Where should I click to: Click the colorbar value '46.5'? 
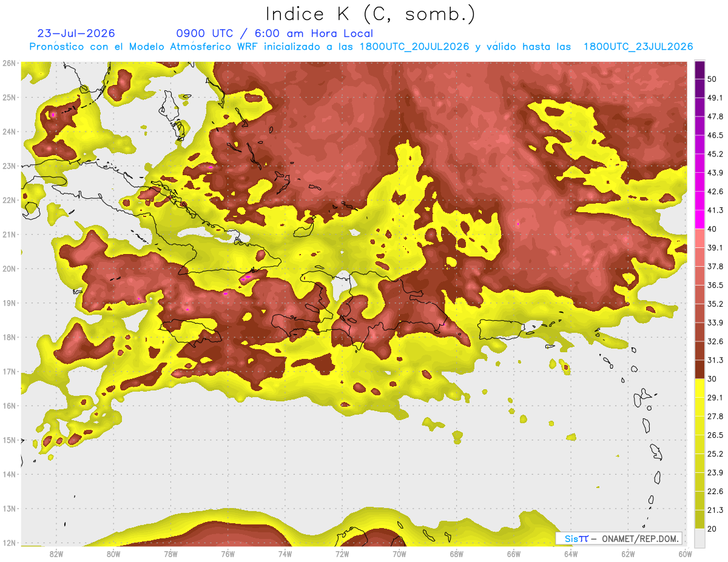click(715, 136)
